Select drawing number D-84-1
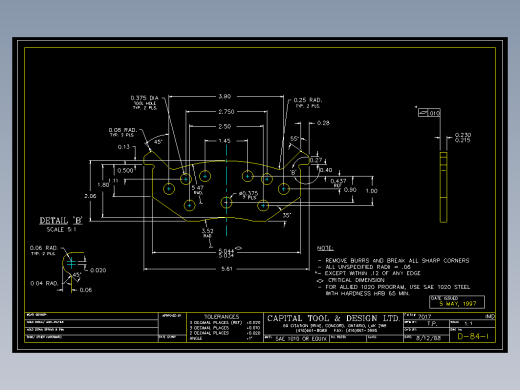Image resolution: width=520 pixels, height=390 pixels. click(x=473, y=336)
